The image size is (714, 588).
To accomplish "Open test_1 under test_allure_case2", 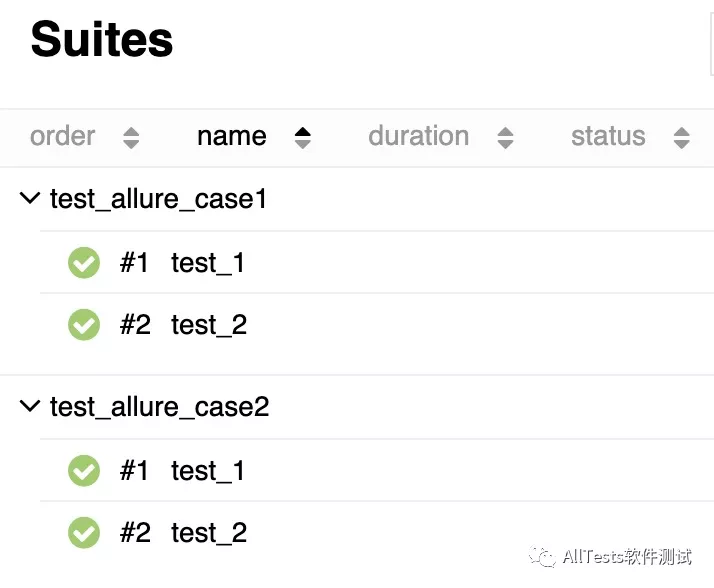I will click(x=208, y=472).
